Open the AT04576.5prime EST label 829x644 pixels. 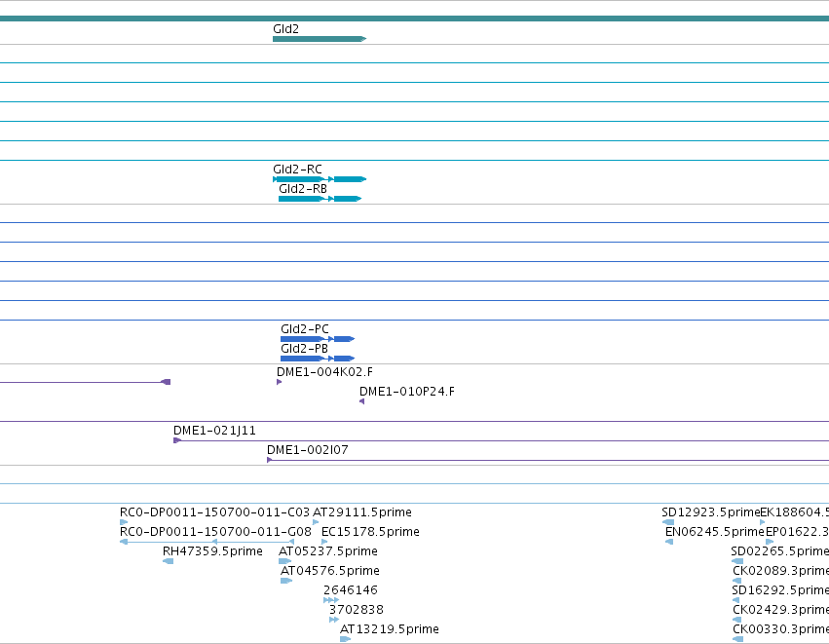point(330,571)
